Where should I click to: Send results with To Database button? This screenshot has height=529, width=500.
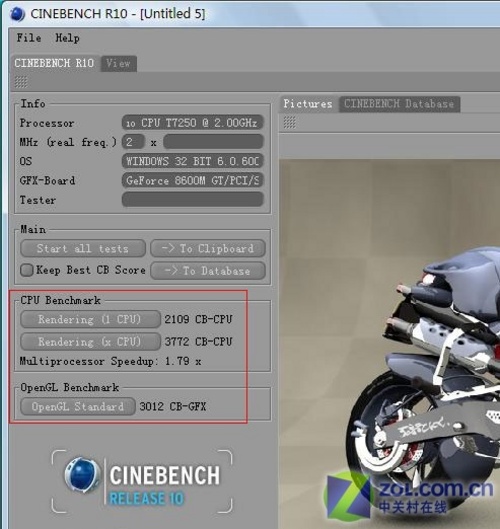click(208, 271)
